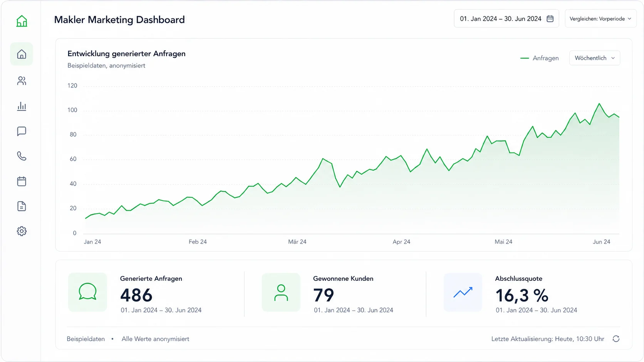Screen dimensions: 644x362
Task: Click the trend arrow icon for Abschlussquote
Action: click(463, 292)
